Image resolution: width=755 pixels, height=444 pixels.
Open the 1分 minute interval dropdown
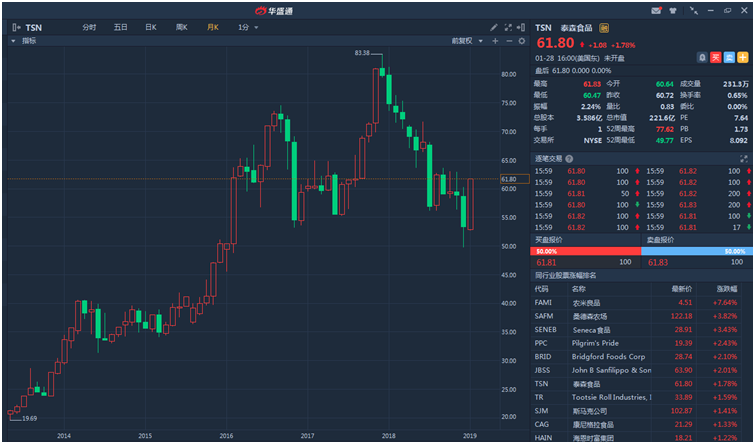click(x=248, y=27)
